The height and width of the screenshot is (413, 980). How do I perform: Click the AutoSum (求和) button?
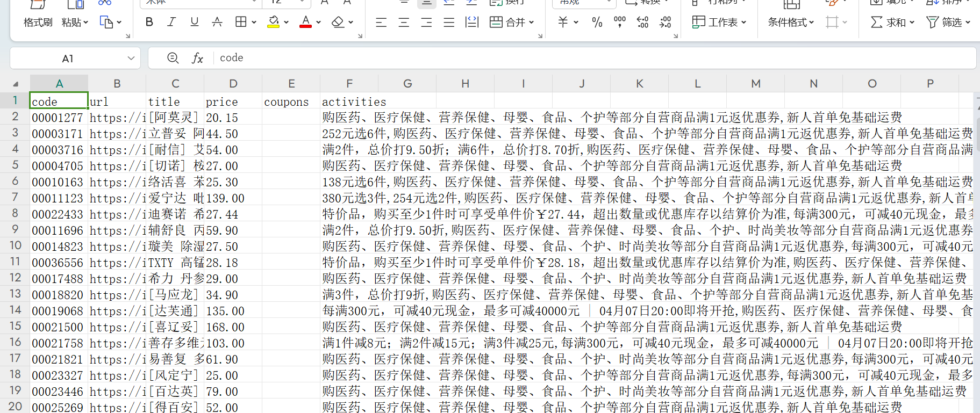pyautogui.click(x=888, y=23)
